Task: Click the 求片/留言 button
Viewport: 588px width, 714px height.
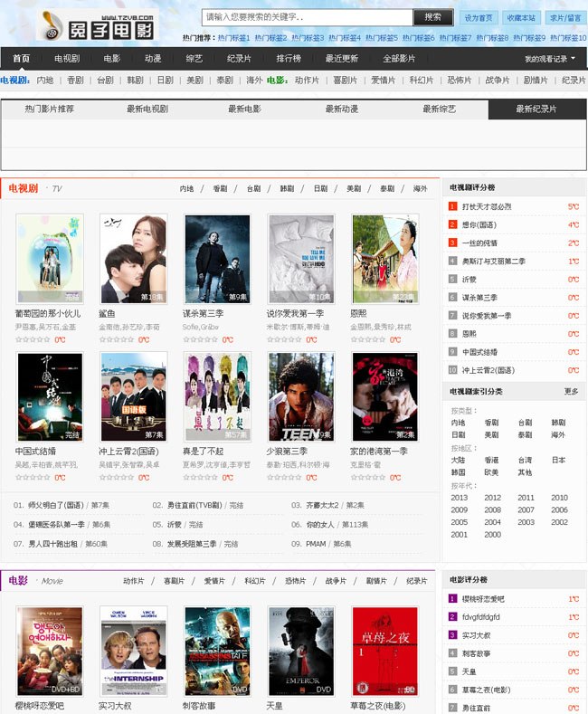Action: (x=565, y=18)
